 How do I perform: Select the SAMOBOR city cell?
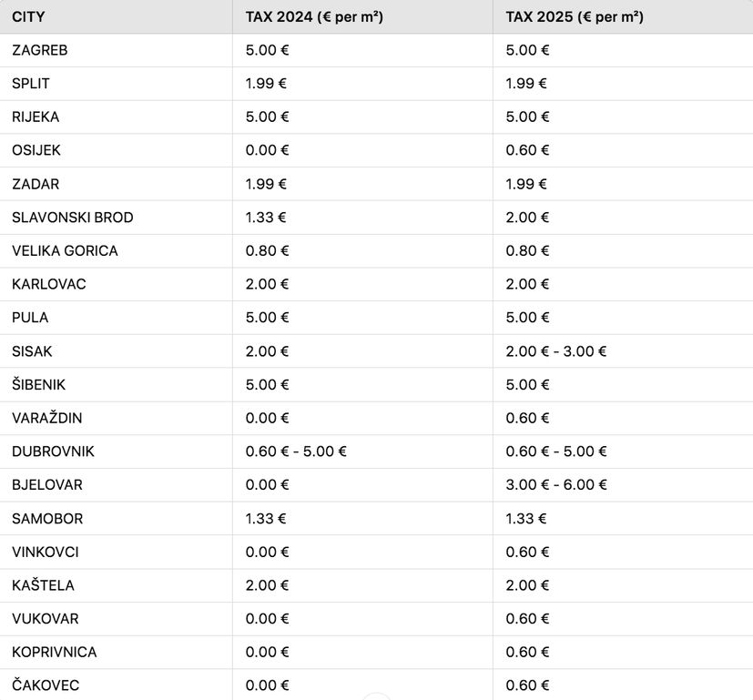[x=47, y=519]
